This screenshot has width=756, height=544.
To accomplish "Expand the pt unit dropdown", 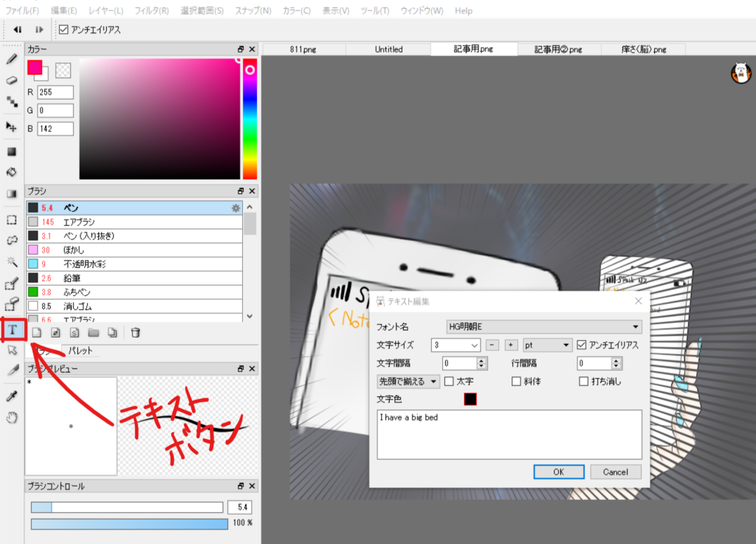I will tap(547, 345).
